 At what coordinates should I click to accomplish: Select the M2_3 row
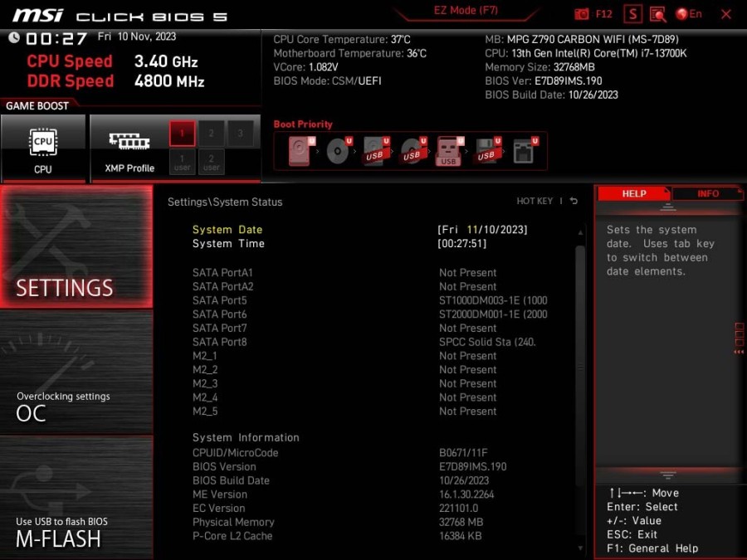[370, 383]
